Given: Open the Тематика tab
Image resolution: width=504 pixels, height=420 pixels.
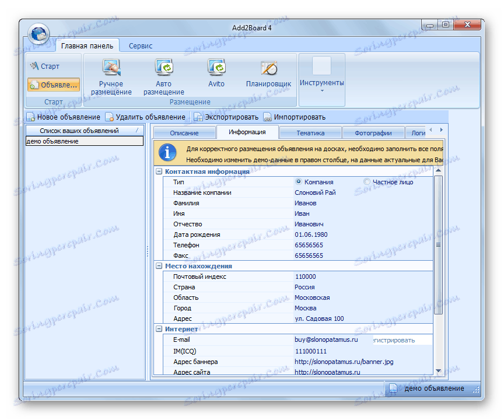Looking at the screenshot, I should tap(310, 133).
